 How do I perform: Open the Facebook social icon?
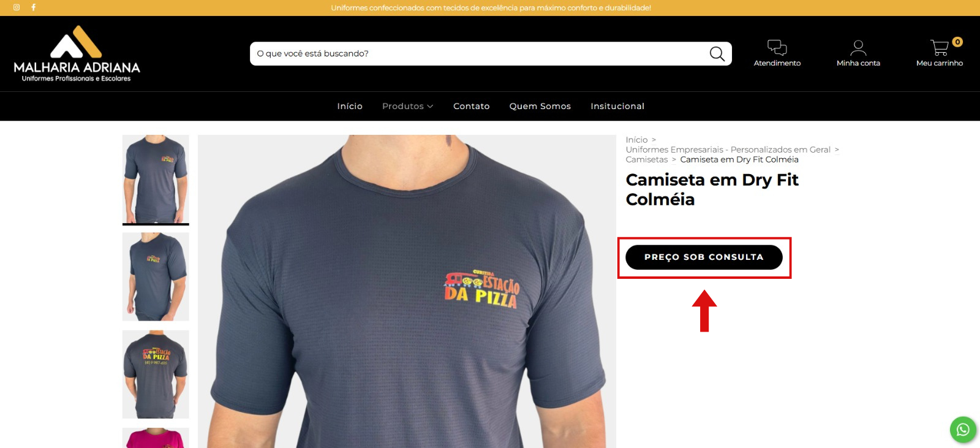pyautogui.click(x=34, y=7)
